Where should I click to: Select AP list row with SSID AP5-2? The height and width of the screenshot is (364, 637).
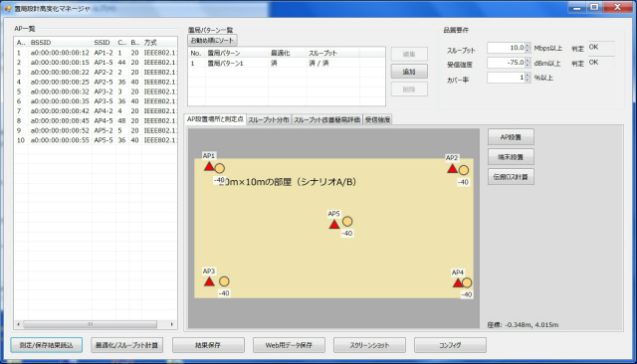click(x=96, y=130)
